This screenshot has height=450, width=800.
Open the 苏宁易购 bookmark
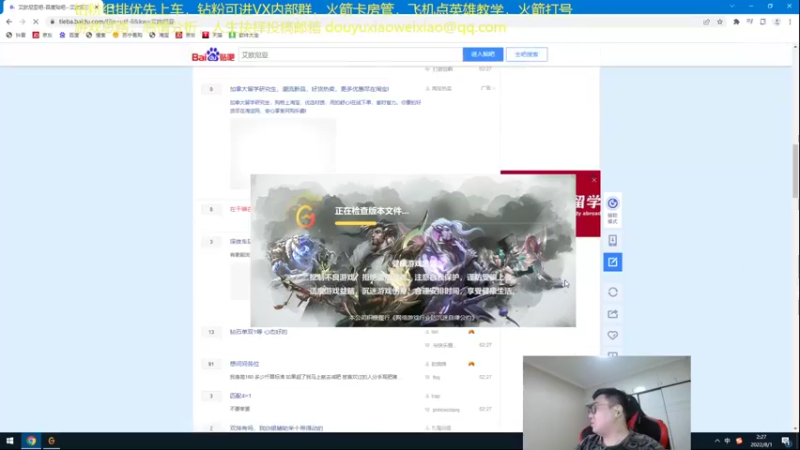[x=128, y=35]
